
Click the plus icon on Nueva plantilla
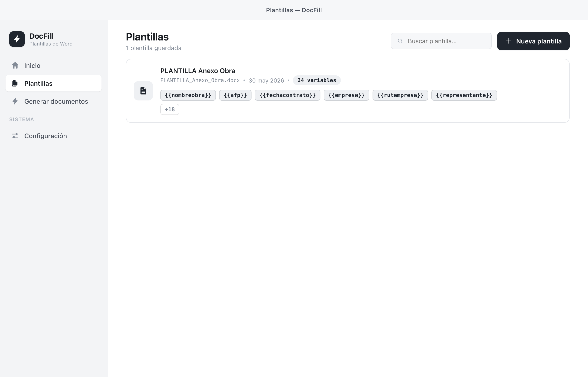509,41
